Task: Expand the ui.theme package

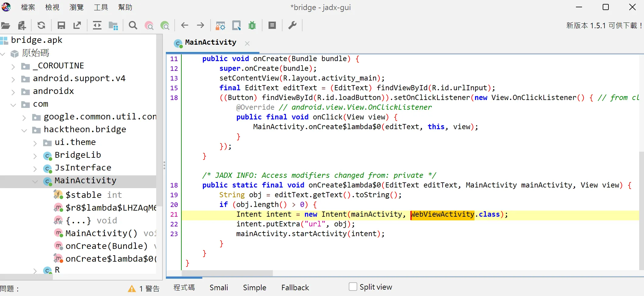Action: tap(35, 143)
